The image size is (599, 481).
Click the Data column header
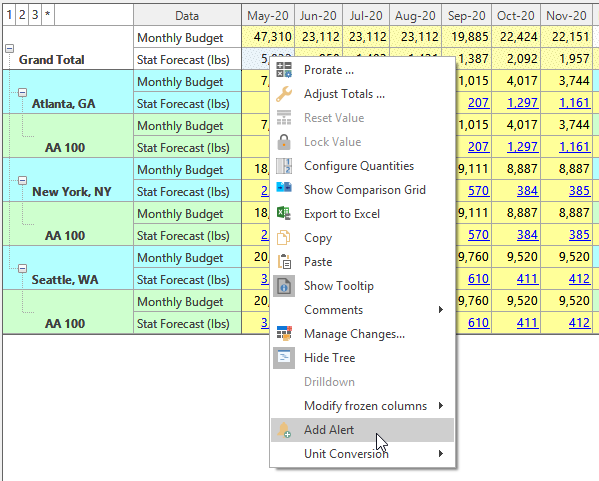coord(187,15)
